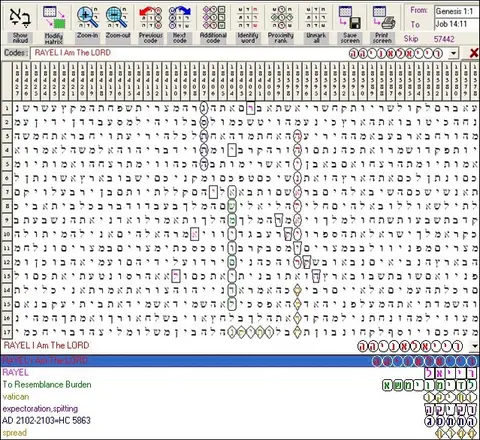480x440 pixels.
Task: Open the Proximity rank tool
Action: [281, 23]
